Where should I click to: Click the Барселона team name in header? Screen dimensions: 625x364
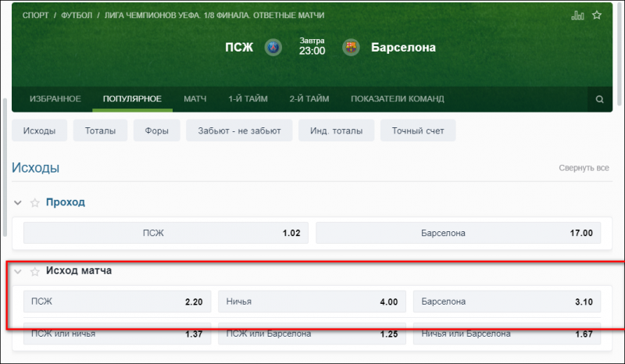click(x=403, y=48)
